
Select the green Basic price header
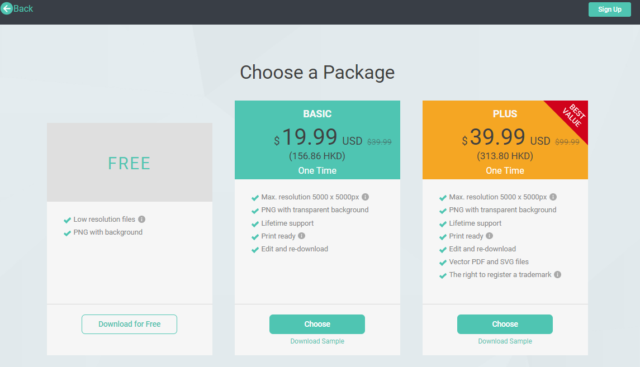coord(317,140)
